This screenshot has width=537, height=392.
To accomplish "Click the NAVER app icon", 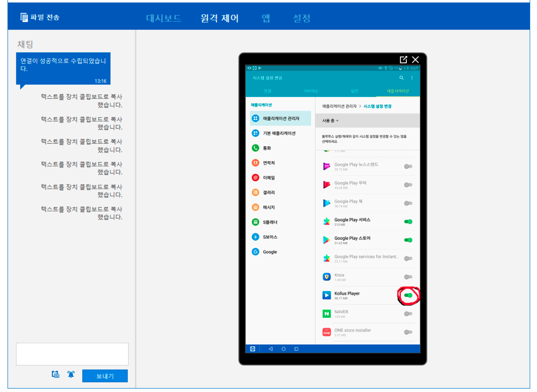I will coord(327,314).
